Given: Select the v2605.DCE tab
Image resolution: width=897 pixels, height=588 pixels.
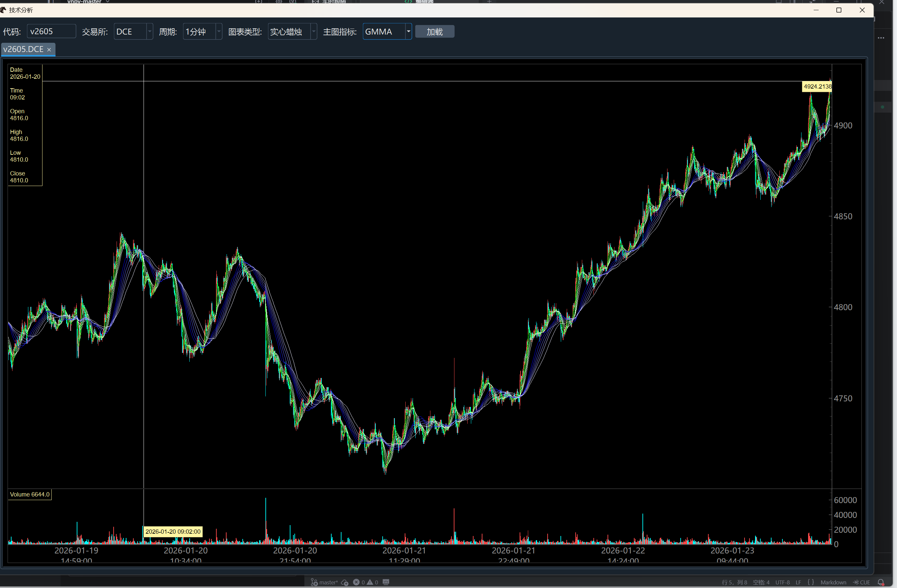Looking at the screenshot, I should tap(23, 49).
